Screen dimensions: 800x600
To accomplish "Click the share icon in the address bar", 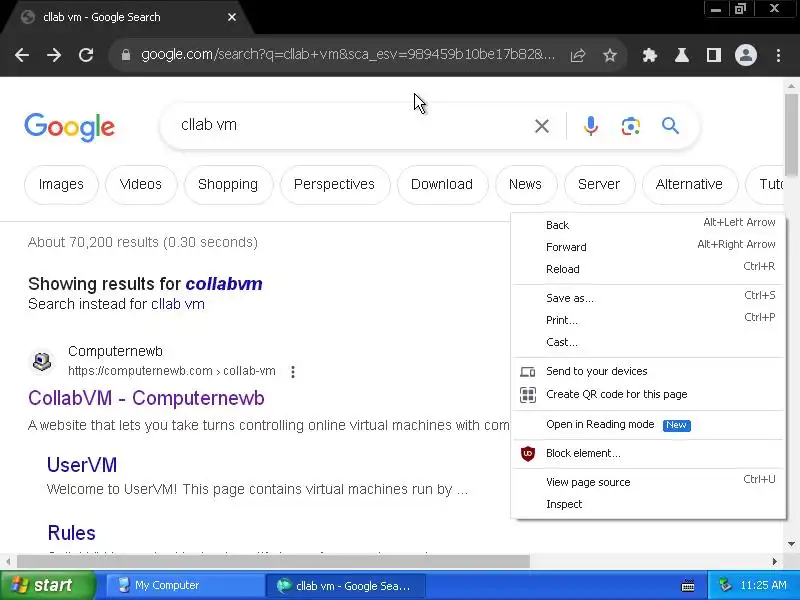I will [578, 55].
